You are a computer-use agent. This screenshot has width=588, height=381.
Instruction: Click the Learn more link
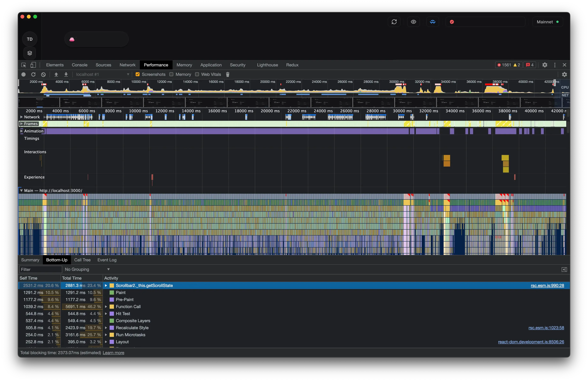(113, 353)
